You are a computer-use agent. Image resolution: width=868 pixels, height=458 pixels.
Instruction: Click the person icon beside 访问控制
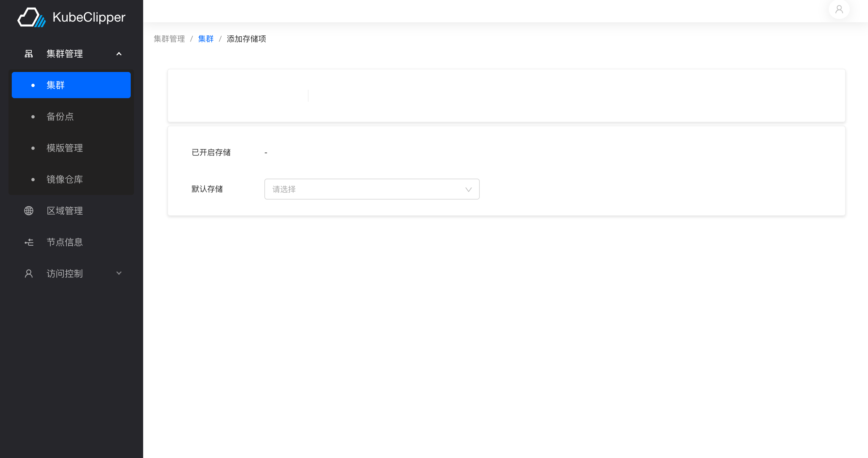(29, 273)
